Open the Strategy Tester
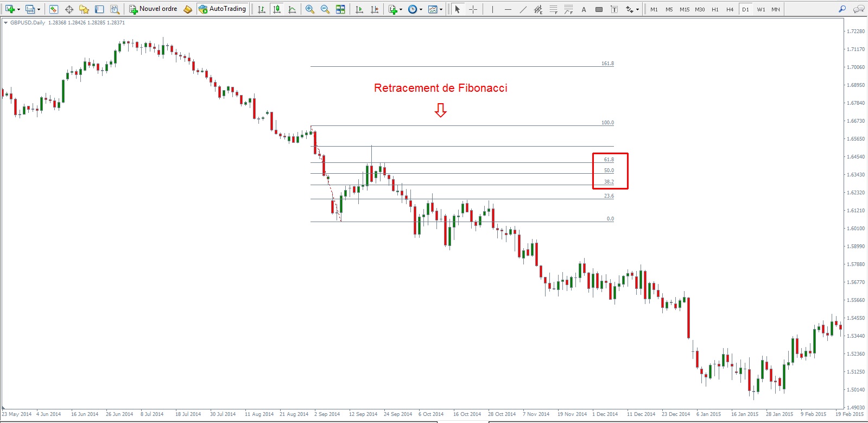Screen dimensions: 868x423 coord(115,9)
